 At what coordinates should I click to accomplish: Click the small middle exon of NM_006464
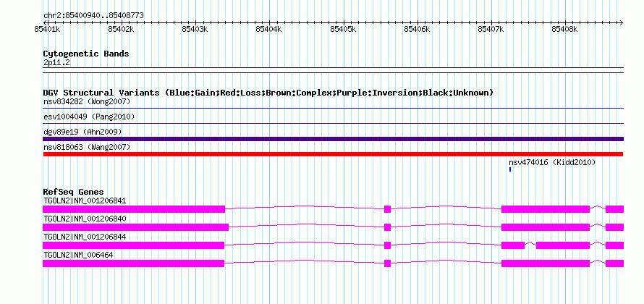387,263
